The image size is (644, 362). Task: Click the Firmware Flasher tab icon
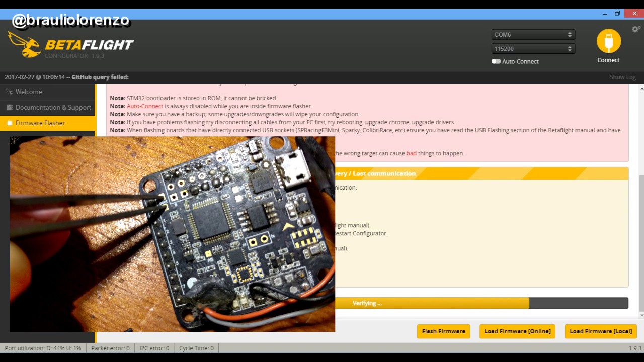tap(9, 123)
